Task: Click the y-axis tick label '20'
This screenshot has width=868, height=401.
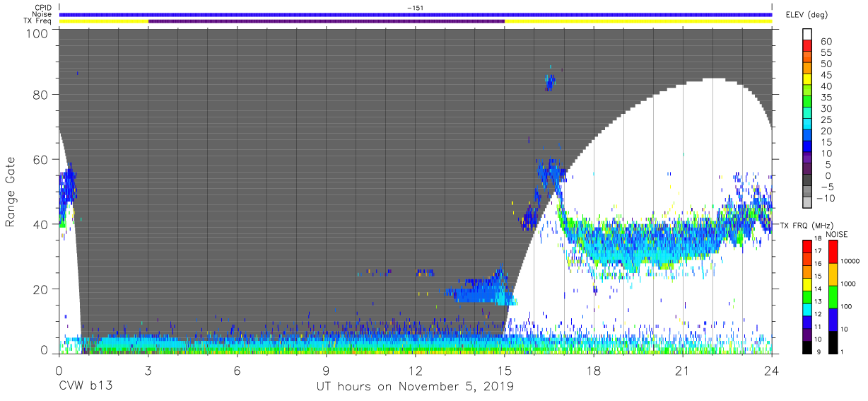Action: click(x=41, y=289)
